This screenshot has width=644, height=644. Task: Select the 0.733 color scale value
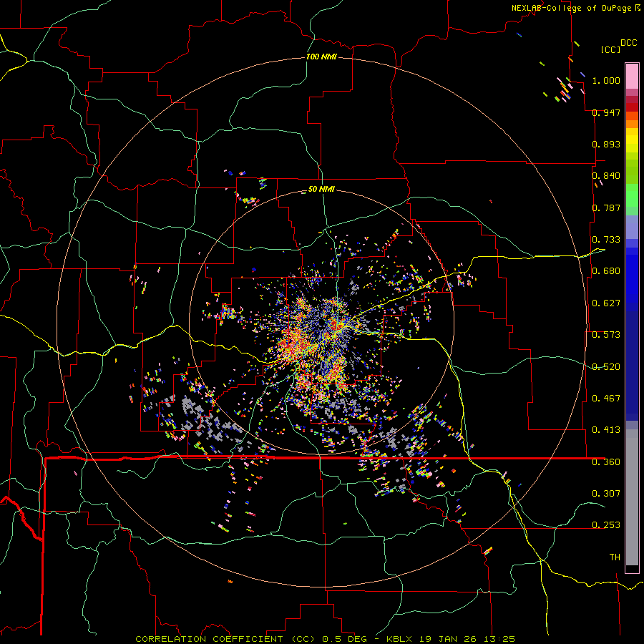point(606,240)
